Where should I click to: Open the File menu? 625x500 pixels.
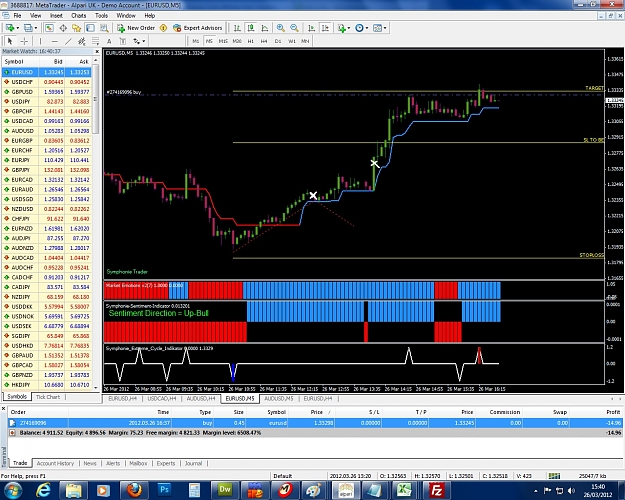(17, 16)
